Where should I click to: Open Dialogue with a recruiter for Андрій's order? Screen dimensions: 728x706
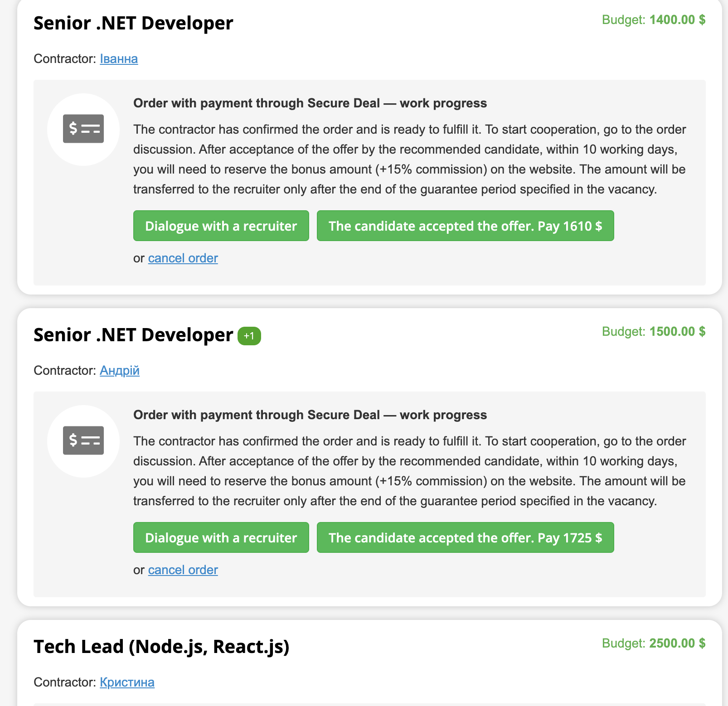[221, 537]
